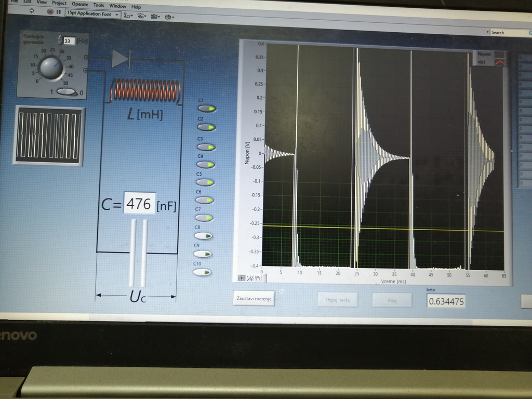The image size is (532, 399).
Task: Switch on the C10 capacitor
Action: 203,272
